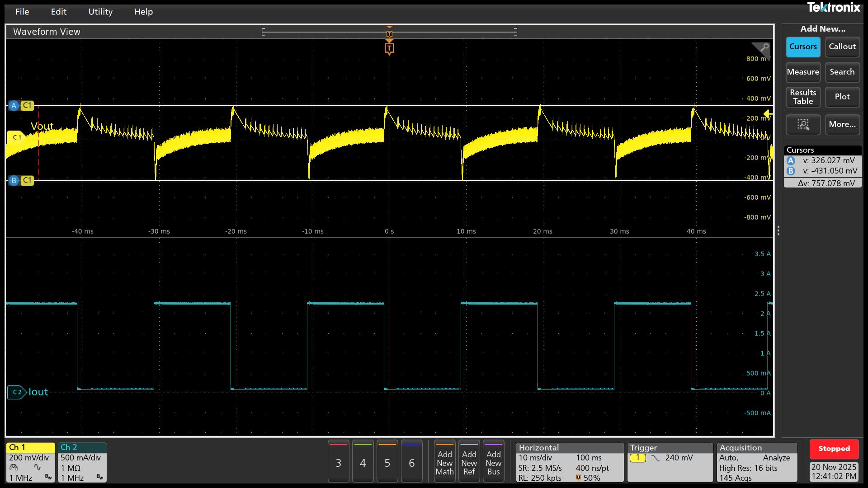Select cursor A handle on waveform
This screenshot has width=868, height=488.
coord(14,106)
